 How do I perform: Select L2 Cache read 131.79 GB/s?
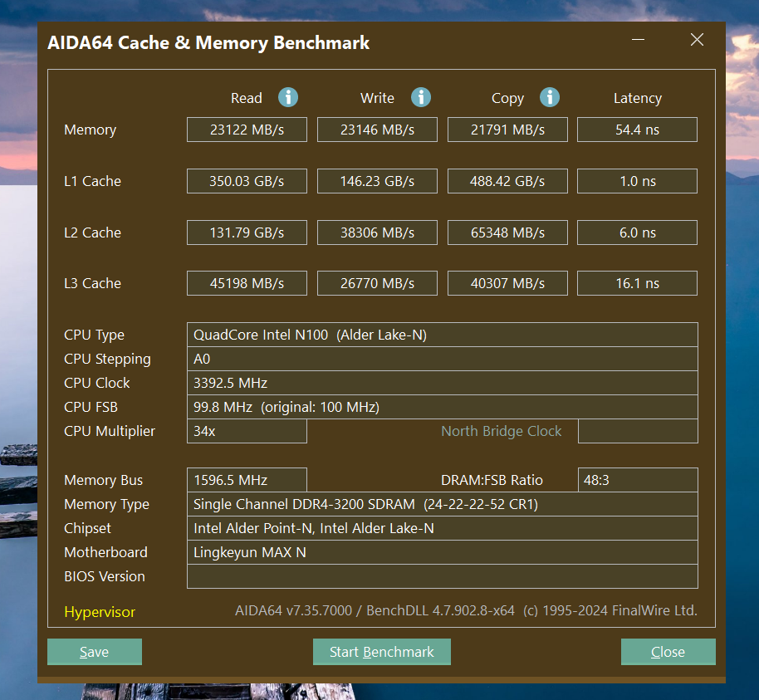coord(247,233)
